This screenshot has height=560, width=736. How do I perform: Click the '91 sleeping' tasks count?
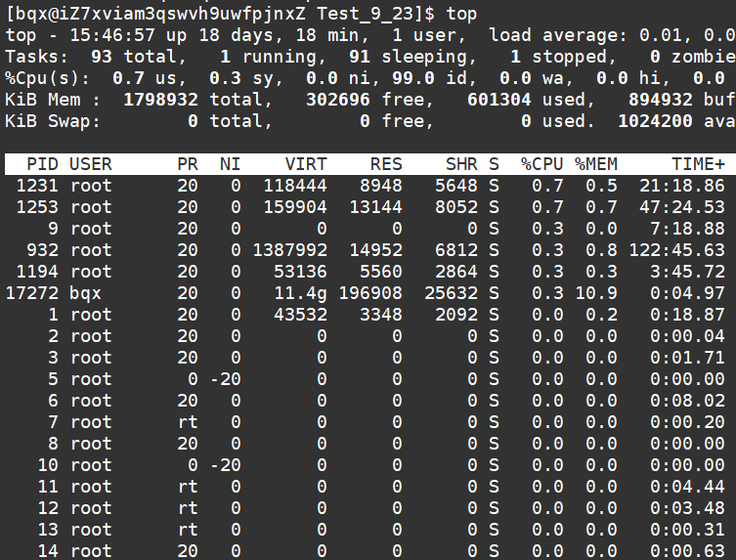(408, 57)
